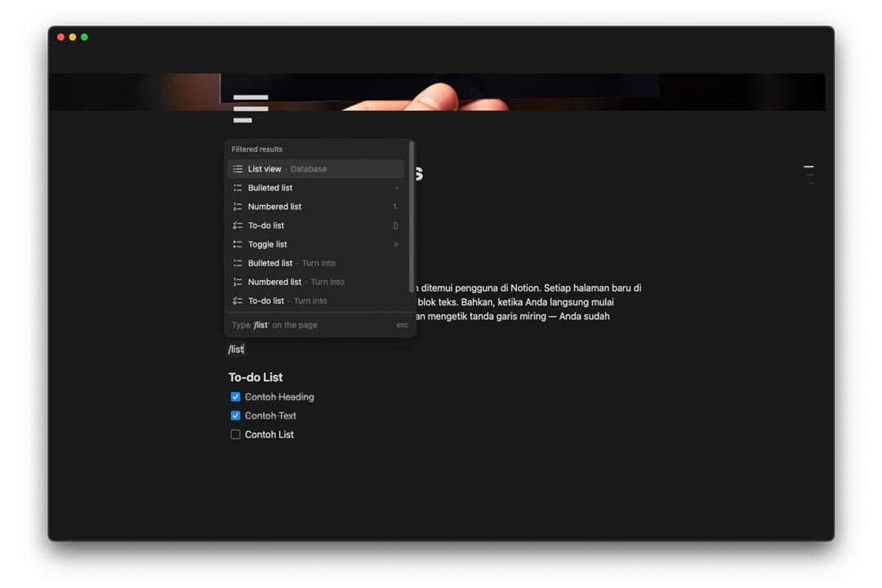Click the To-do list Turn into icon
The height and width of the screenshot is (588, 882).
238,301
